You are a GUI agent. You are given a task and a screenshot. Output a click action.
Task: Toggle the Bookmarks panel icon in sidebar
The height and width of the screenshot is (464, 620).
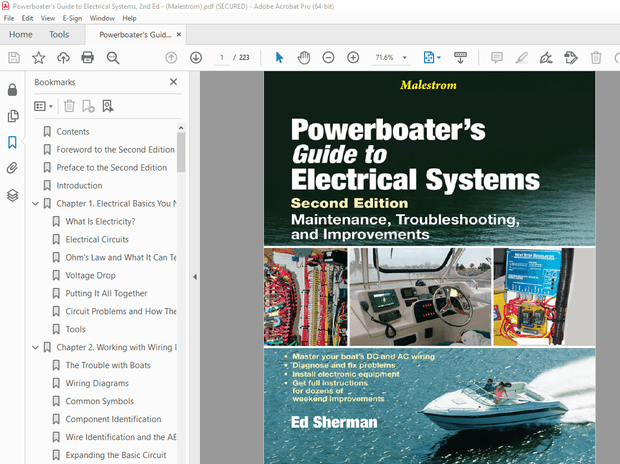12,142
